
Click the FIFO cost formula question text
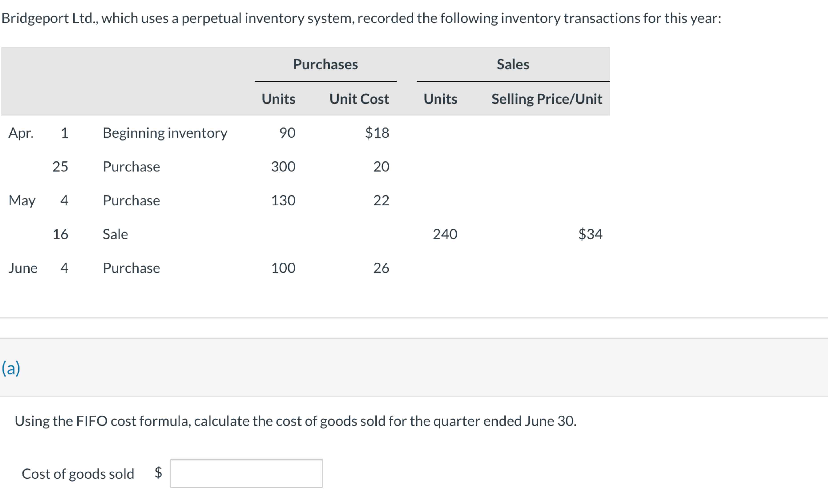(x=295, y=421)
